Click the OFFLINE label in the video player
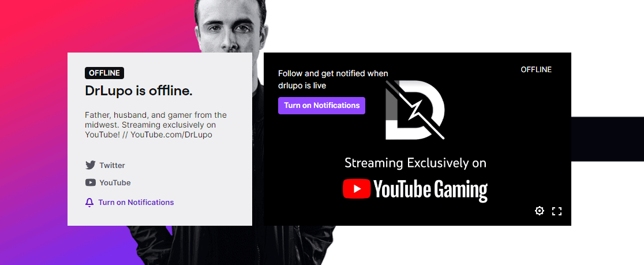Screen dimensions: 644x265 [x=536, y=70]
